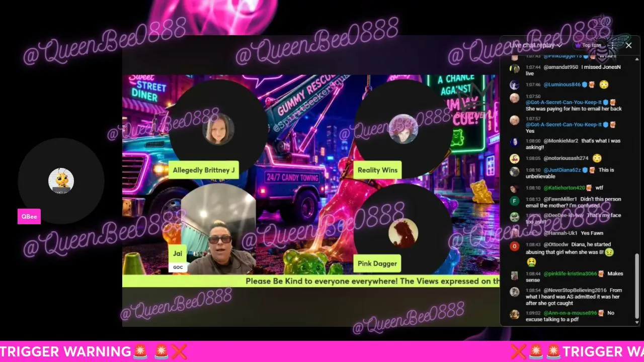
Task: Click the username @FawnMiller1
Action: [560, 199]
